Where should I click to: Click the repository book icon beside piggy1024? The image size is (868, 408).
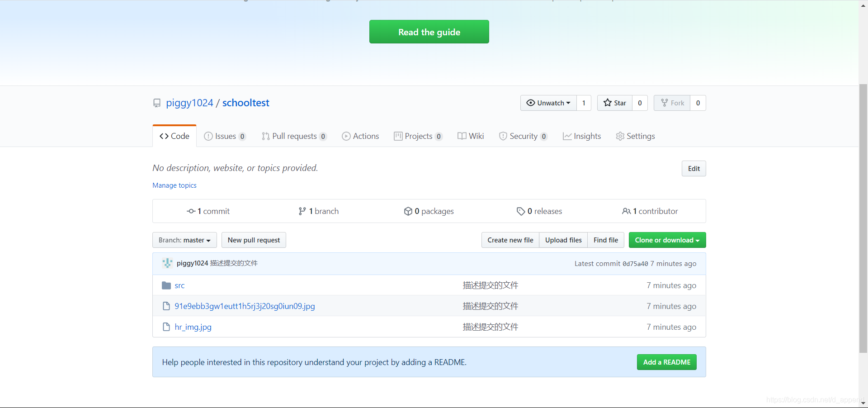coord(157,103)
